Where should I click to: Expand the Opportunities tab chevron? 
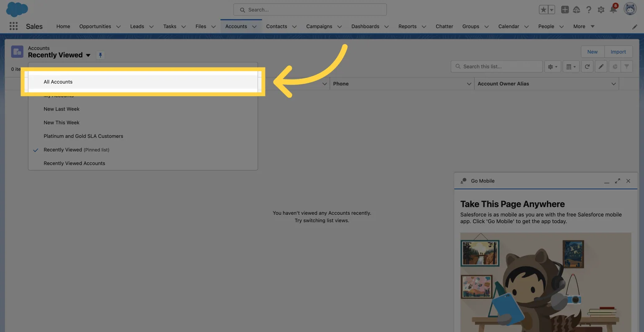(118, 27)
